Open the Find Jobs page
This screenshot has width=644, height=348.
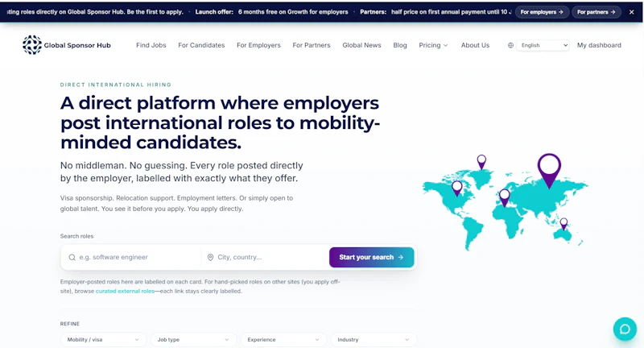pyautogui.click(x=151, y=45)
